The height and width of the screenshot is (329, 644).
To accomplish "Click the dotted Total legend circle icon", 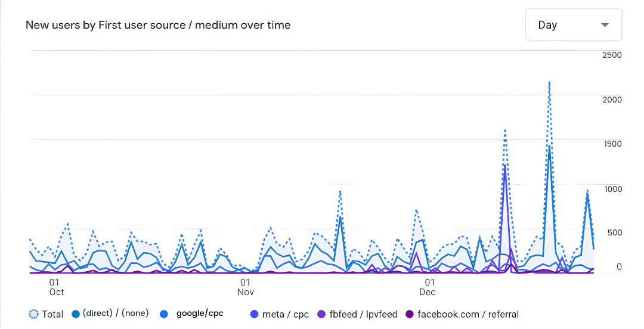I will click(33, 314).
